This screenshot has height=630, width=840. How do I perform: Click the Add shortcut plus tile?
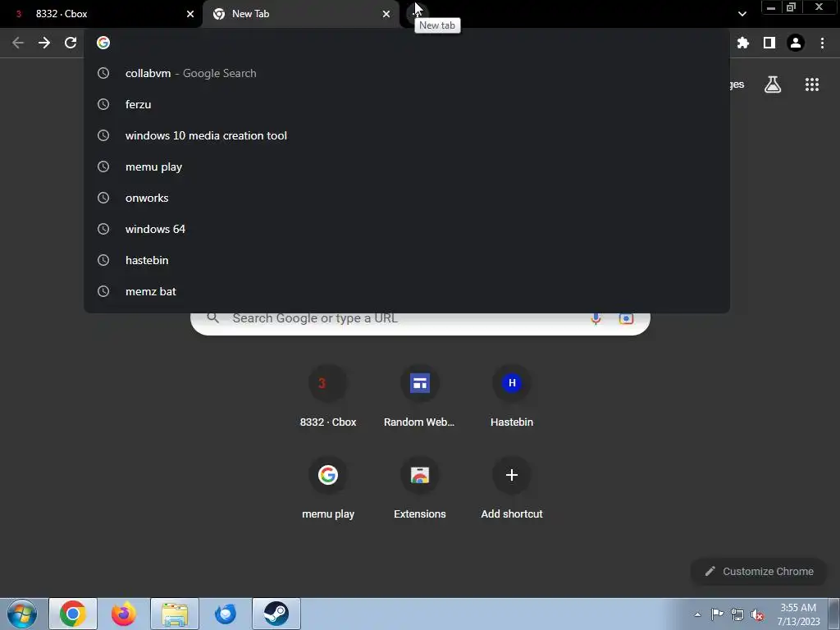(512, 489)
